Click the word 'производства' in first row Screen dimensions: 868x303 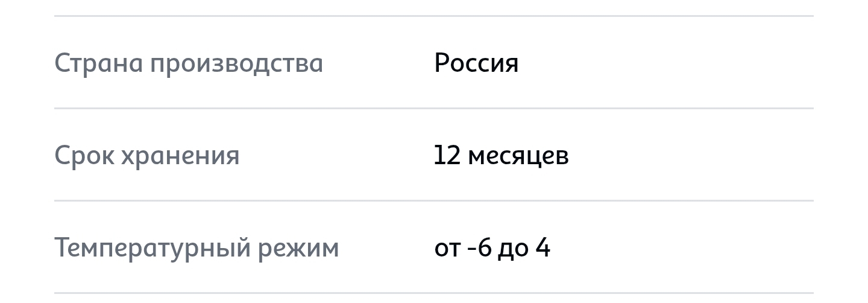237,64
